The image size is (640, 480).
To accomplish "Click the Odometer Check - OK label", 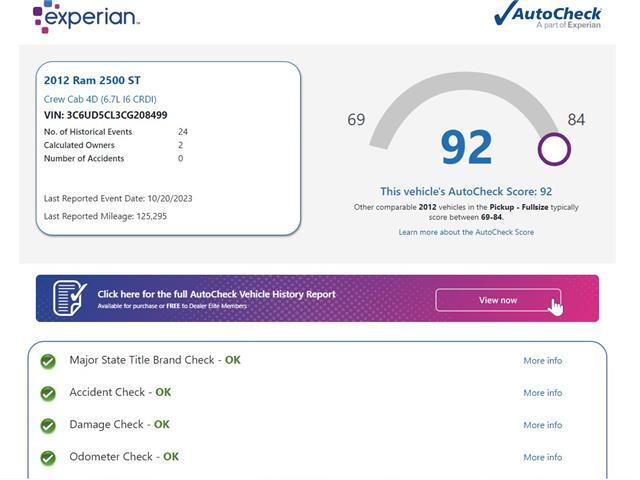I will tap(124, 457).
